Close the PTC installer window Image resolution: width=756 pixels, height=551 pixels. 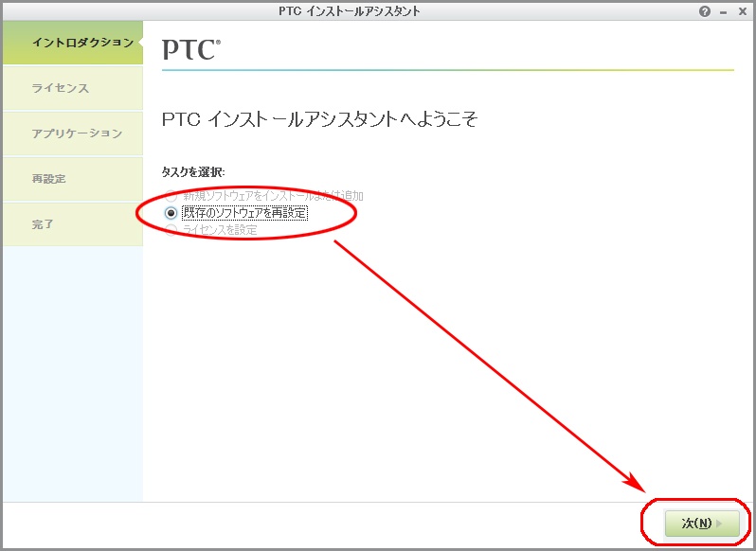coord(743,11)
